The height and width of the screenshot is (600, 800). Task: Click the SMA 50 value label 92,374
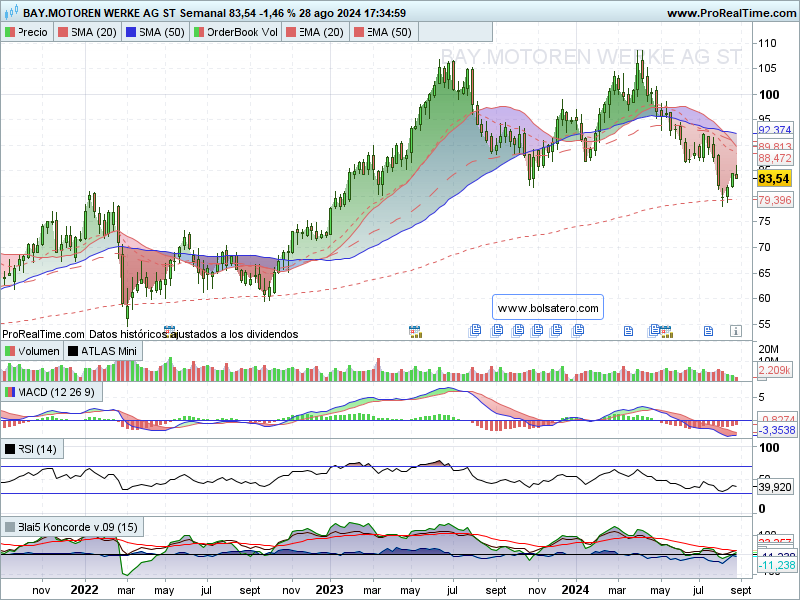pyautogui.click(x=774, y=130)
